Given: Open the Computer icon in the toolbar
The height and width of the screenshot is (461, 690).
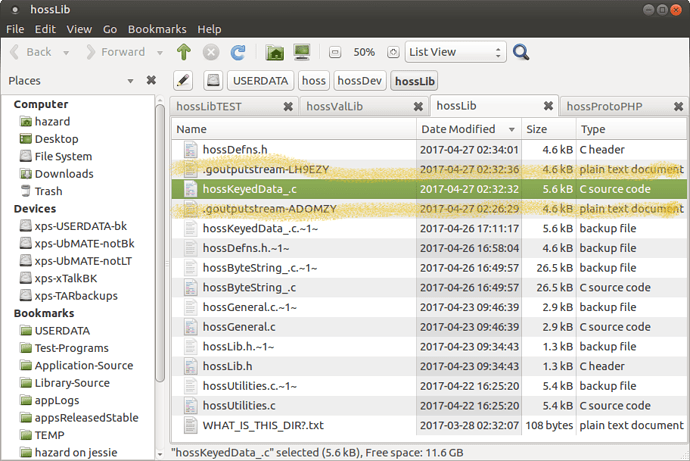Looking at the screenshot, I should tap(301, 52).
